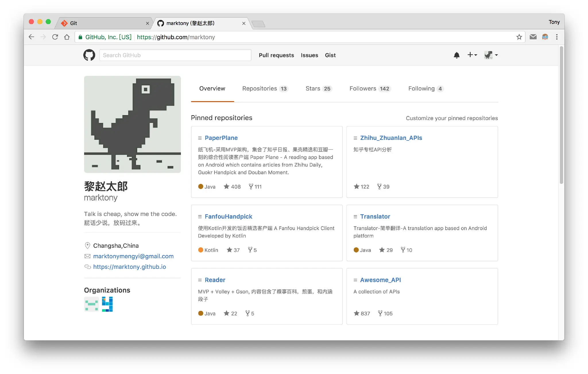Click the Tony profile name in Chrome
This screenshot has width=588, height=374.
point(554,22)
